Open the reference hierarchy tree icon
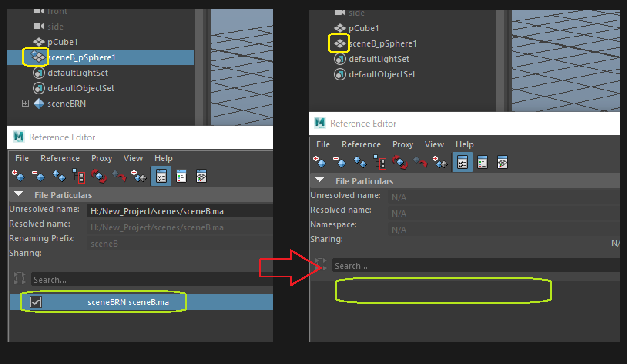Image resolution: width=627 pixels, height=364 pixels. pos(80,176)
